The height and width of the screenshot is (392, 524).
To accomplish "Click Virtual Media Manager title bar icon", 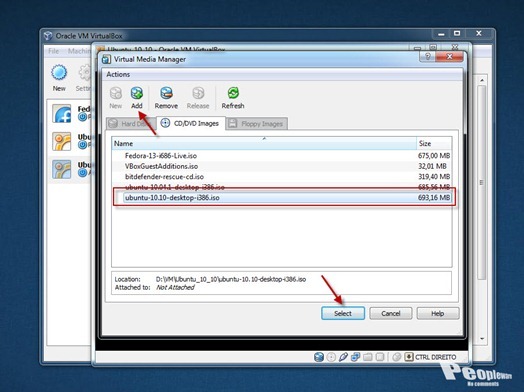I will [x=106, y=59].
